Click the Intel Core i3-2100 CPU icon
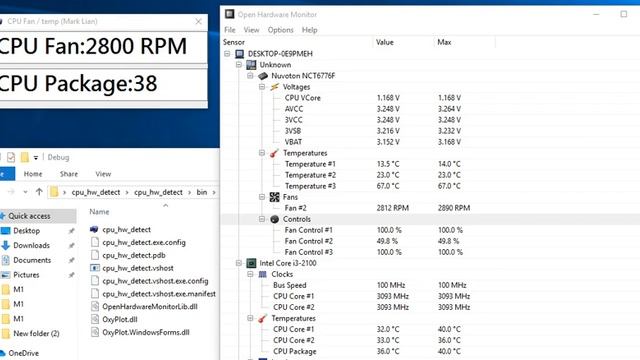 click(251, 263)
